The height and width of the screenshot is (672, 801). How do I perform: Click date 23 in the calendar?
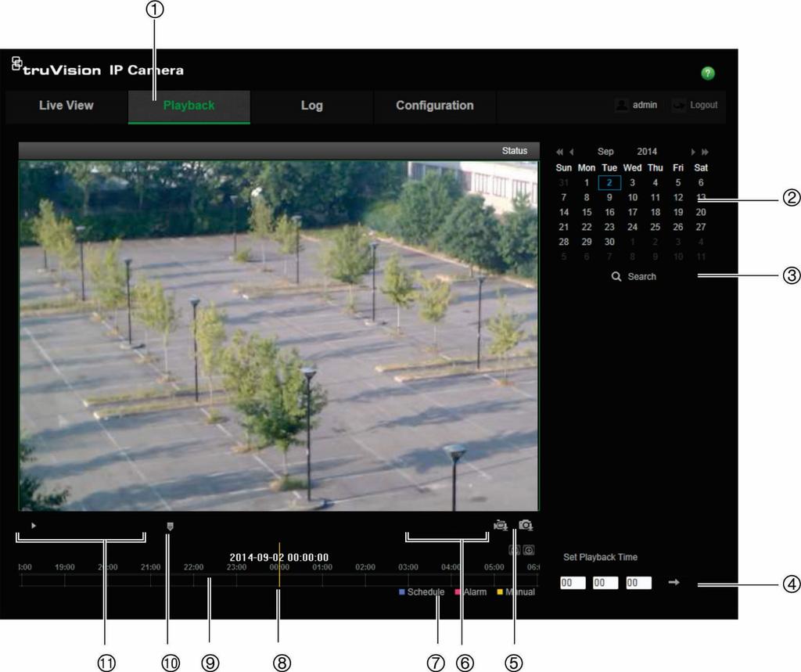609,227
